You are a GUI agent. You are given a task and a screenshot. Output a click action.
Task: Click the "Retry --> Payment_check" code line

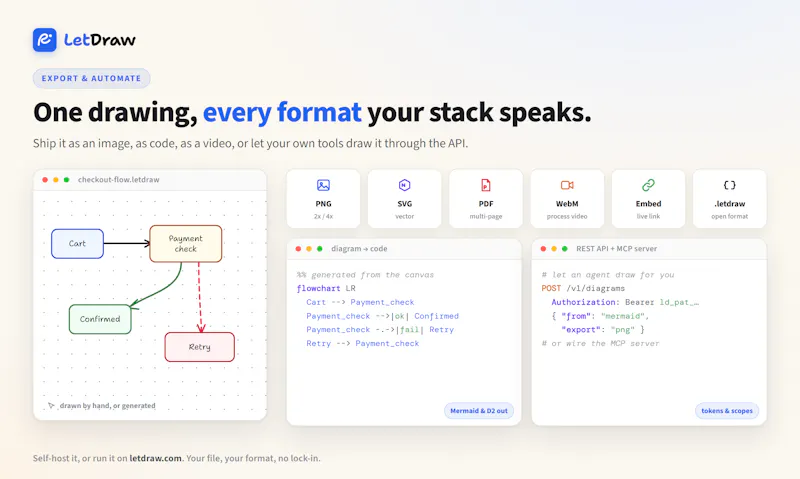[x=363, y=343]
